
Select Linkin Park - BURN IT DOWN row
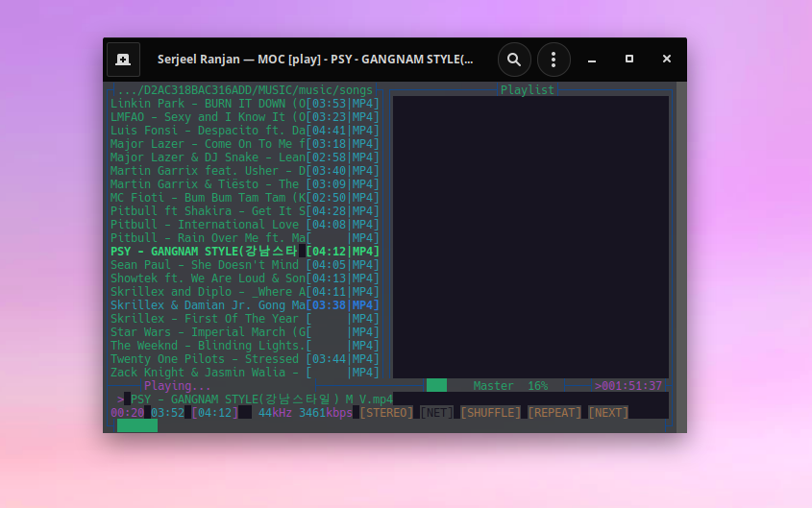pyautogui.click(x=244, y=104)
